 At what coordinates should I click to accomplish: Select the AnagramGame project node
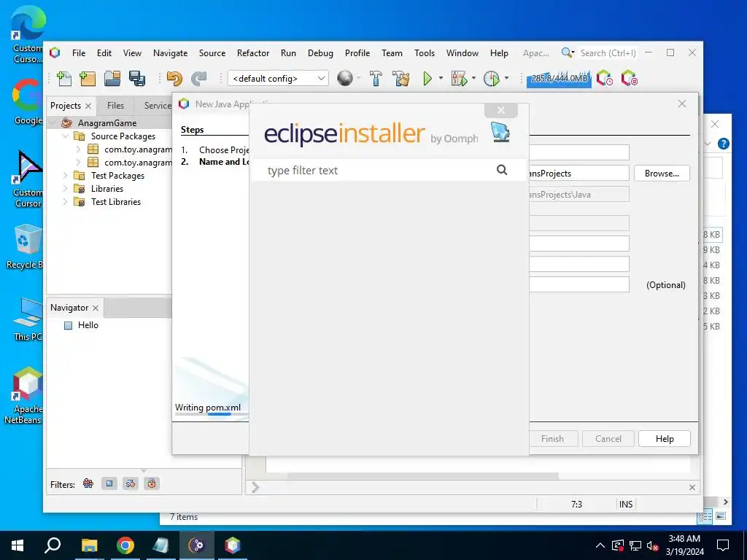coord(107,122)
